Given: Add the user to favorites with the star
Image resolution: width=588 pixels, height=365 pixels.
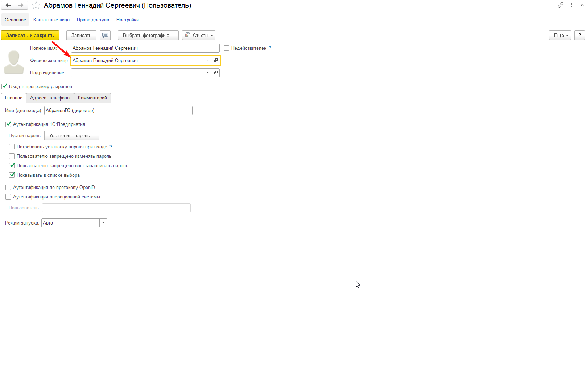Looking at the screenshot, I should tap(36, 5).
